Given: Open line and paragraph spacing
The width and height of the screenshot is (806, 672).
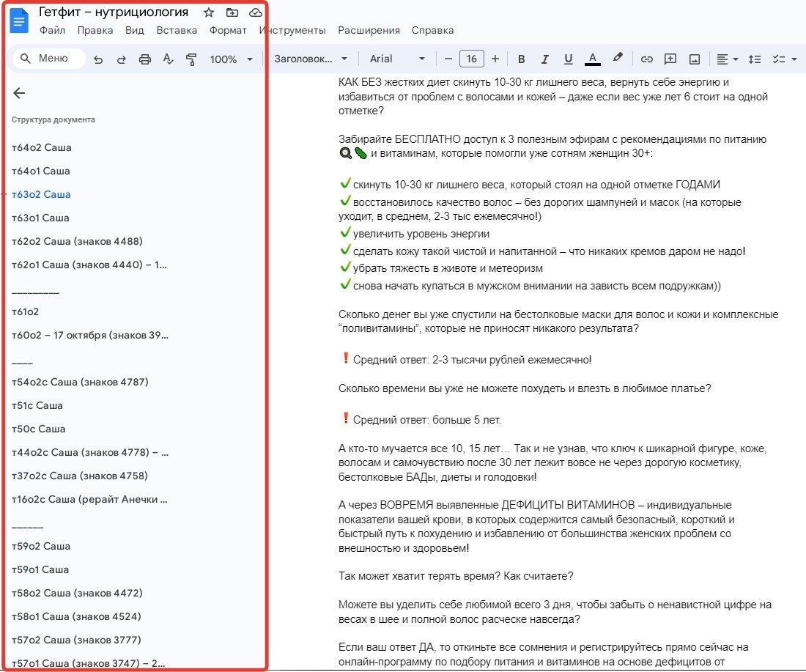Looking at the screenshot, I should point(755,59).
